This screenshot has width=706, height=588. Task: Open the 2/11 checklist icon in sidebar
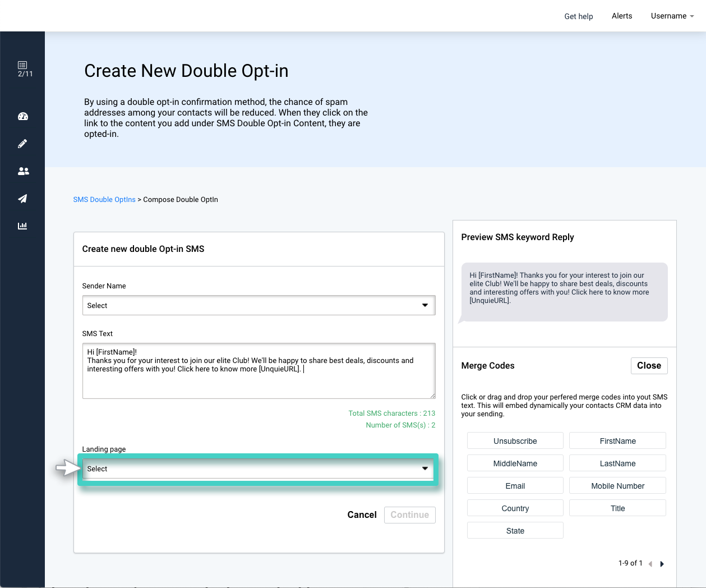(25, 69)
